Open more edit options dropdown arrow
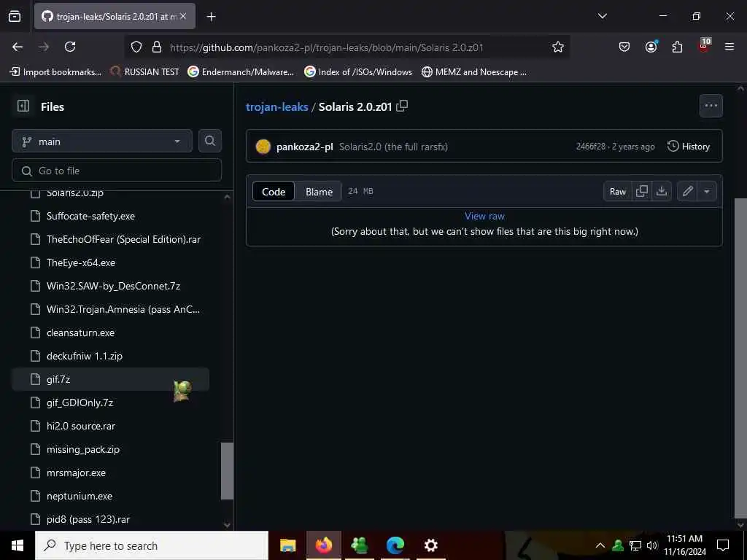 tap(707, 191)
